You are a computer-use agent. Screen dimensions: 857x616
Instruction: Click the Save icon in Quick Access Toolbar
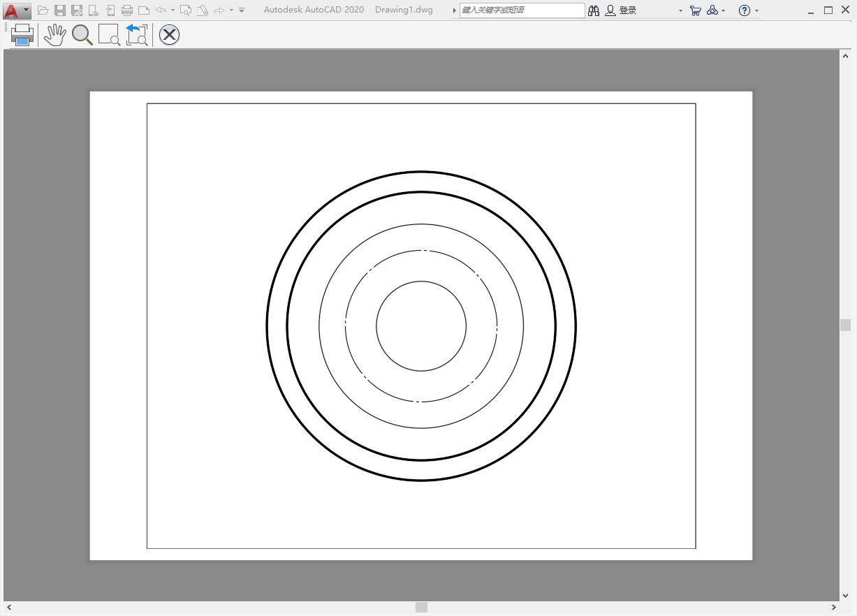(x=60, y=10)
